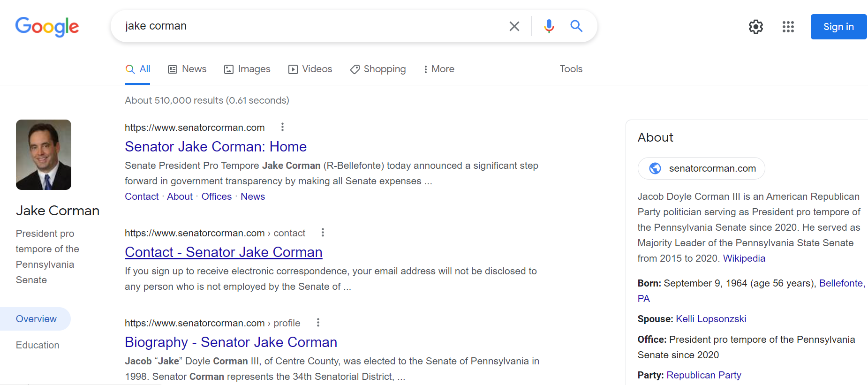Open Google settings gear
This screenshot has width=868, height=385.
pos(756,27)
